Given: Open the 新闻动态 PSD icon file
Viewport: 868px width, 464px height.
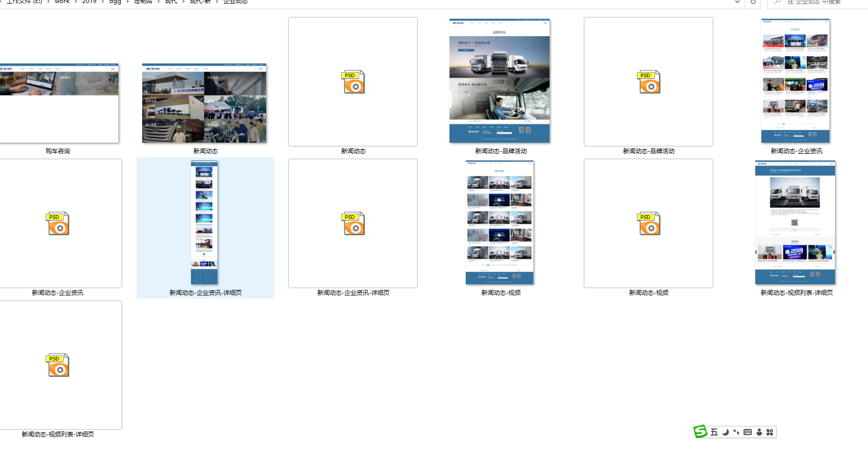Looking at the screenshot, I should click(353, 82).
